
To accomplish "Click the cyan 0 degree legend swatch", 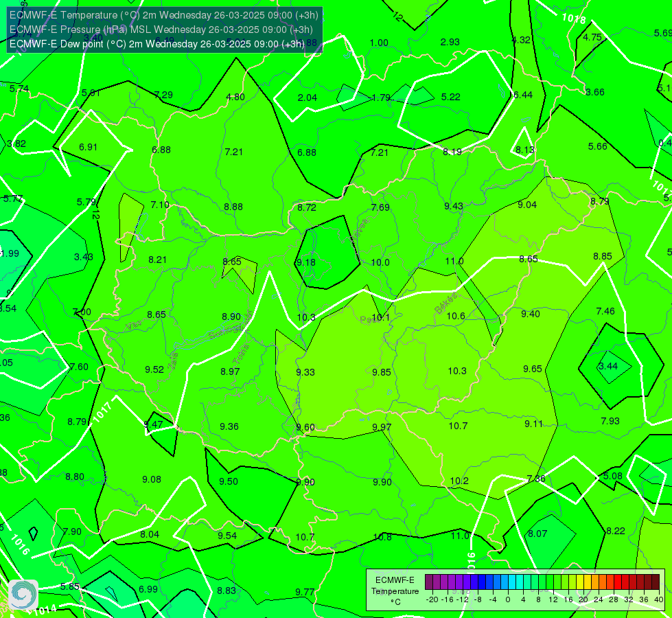I will (x=512, y=582).
